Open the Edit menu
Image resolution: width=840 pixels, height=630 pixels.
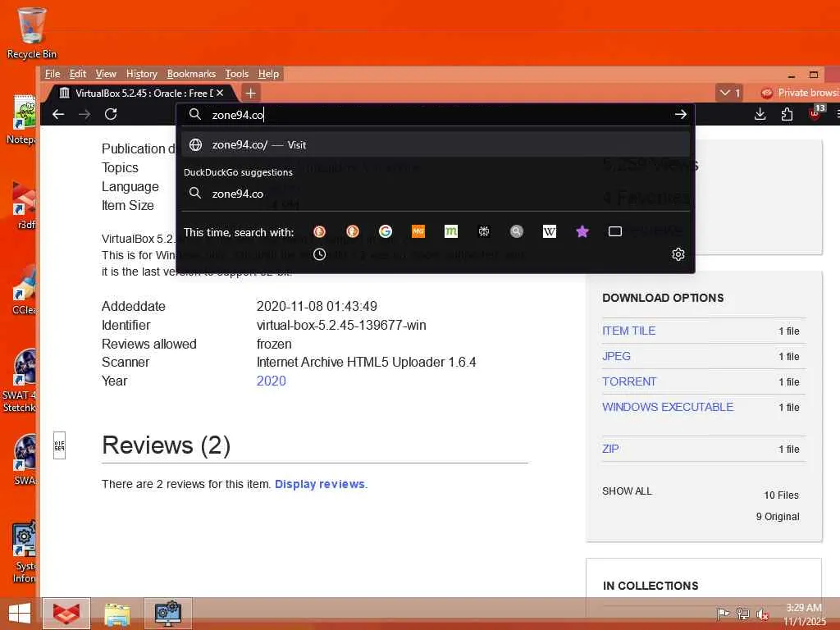coord(78,74)
